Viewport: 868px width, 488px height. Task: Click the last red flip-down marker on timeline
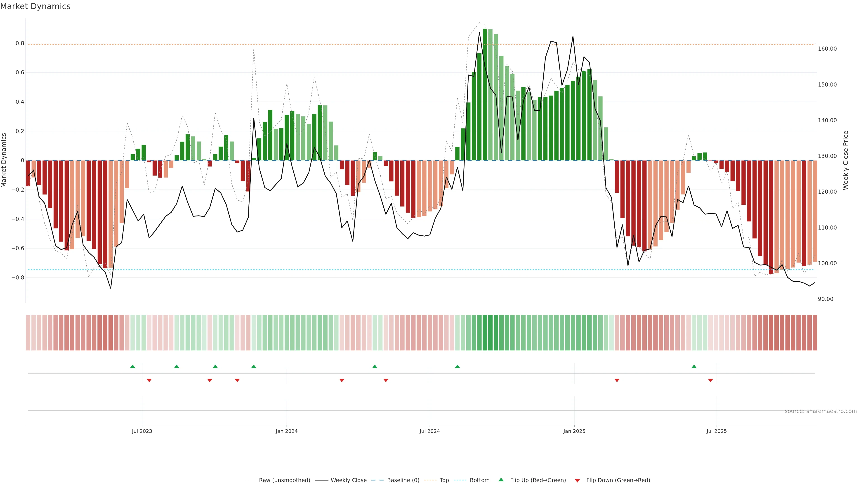click(x=710, y=380)
